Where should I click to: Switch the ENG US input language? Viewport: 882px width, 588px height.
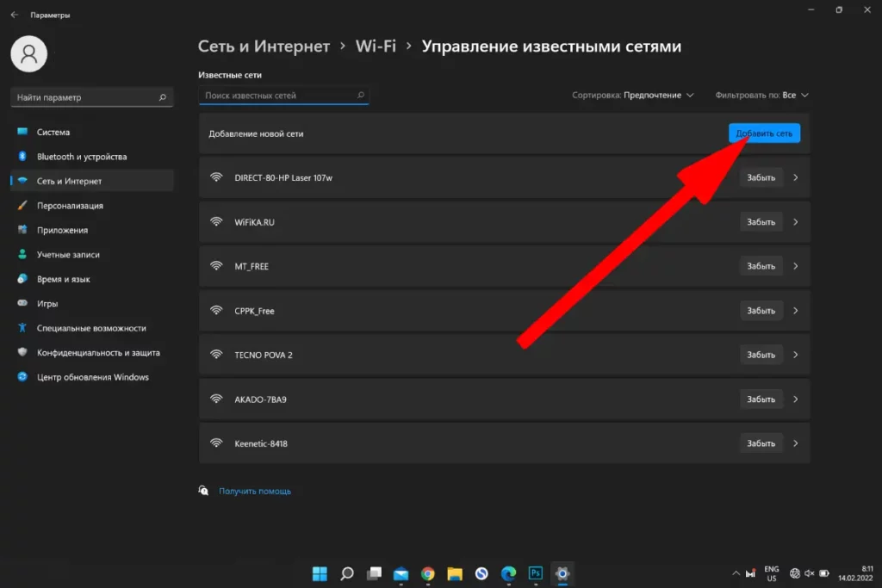772,573
